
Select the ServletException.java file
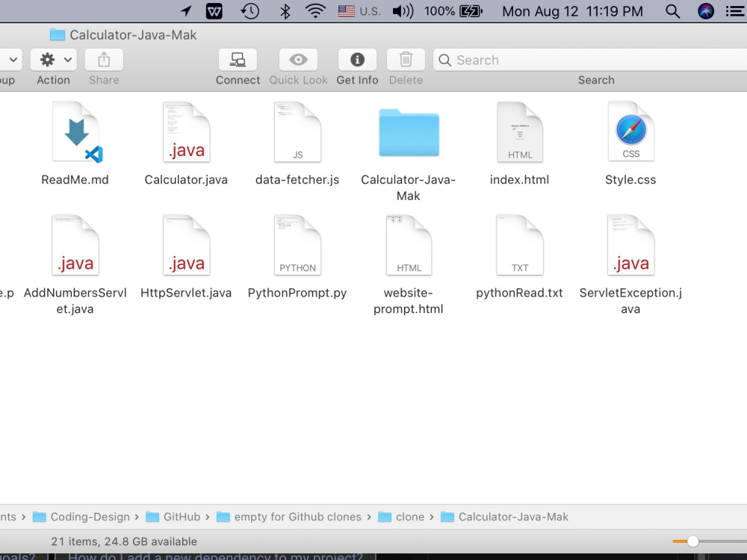pyautogui.click(x=630, y=244)
